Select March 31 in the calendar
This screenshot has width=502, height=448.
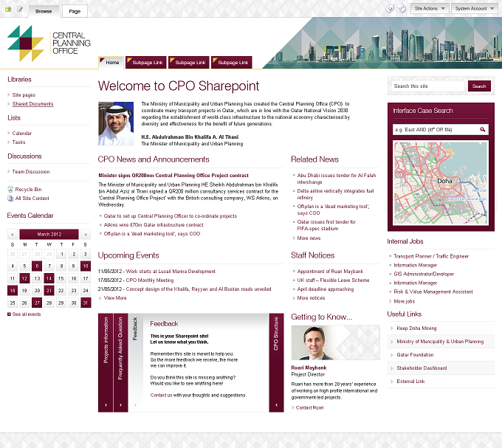[x=86, y=303]
